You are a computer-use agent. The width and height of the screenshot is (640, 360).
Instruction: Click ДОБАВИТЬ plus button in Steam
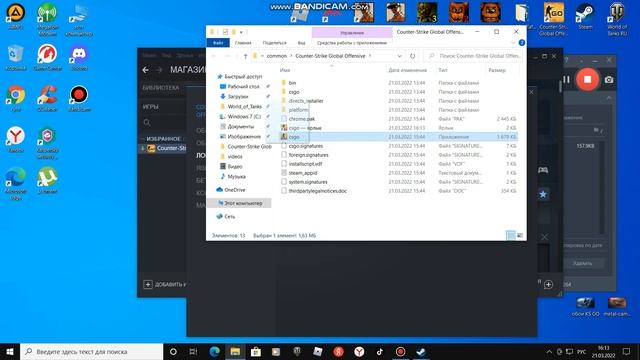coord(148,284)
